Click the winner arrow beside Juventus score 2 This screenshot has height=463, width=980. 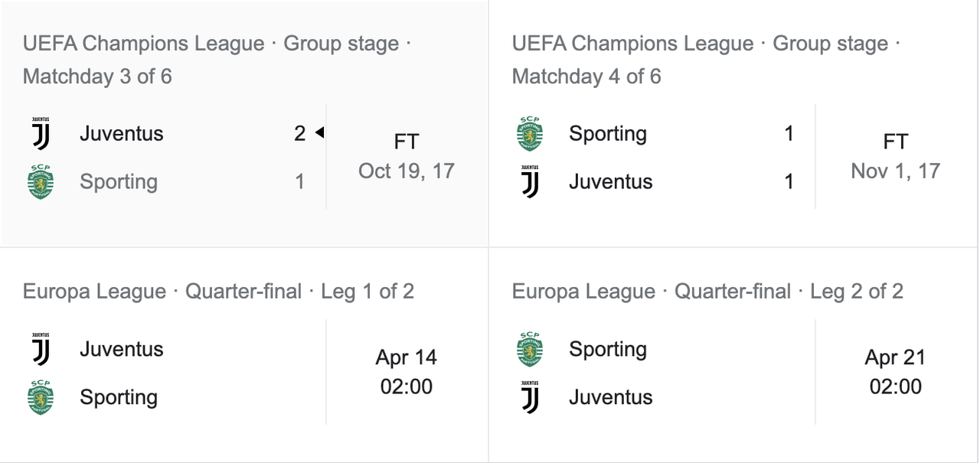pyautogui.click(x=319, y=133)
